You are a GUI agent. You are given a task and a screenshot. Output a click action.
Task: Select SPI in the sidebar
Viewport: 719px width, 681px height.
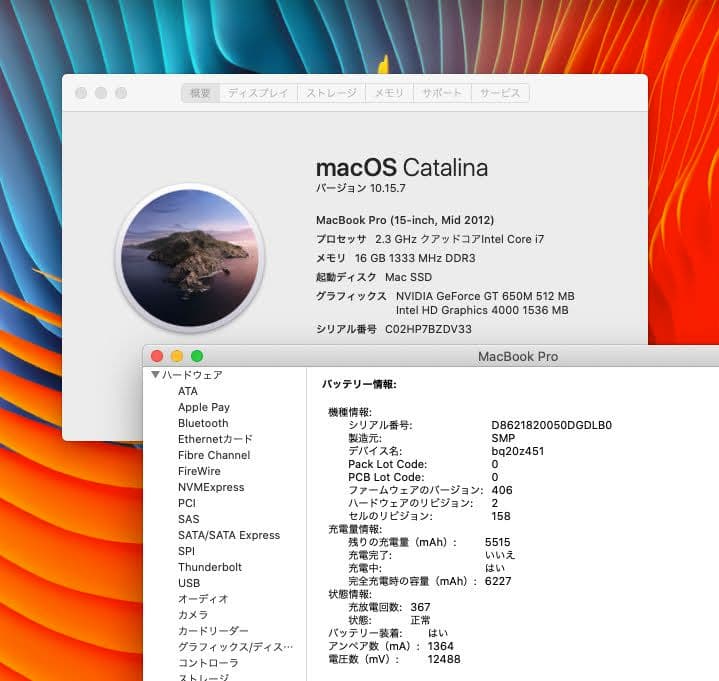(186, 551)
